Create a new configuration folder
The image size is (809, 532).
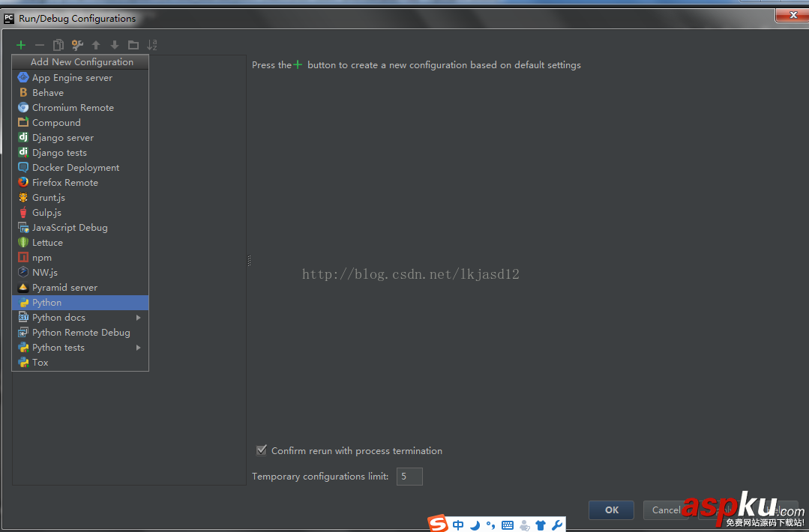click(133, 45)
